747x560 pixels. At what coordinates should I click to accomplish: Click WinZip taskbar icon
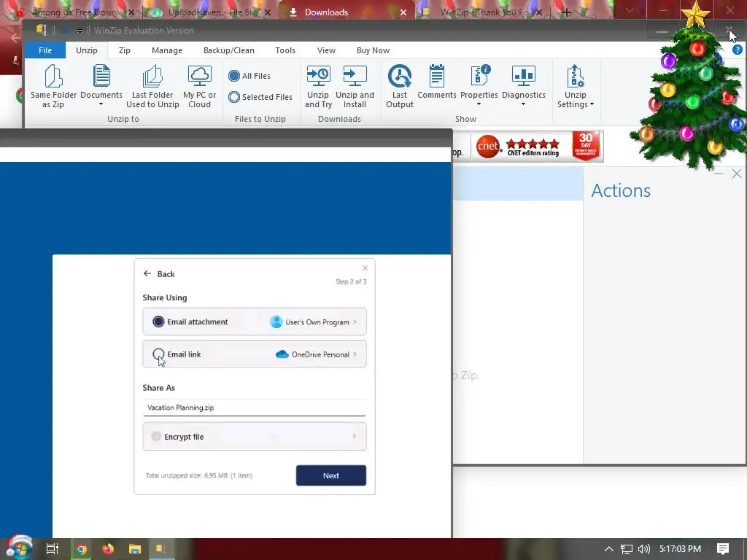tap(161, 549)
